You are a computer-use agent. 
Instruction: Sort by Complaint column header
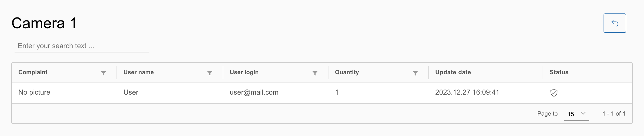tap(33, 72)
